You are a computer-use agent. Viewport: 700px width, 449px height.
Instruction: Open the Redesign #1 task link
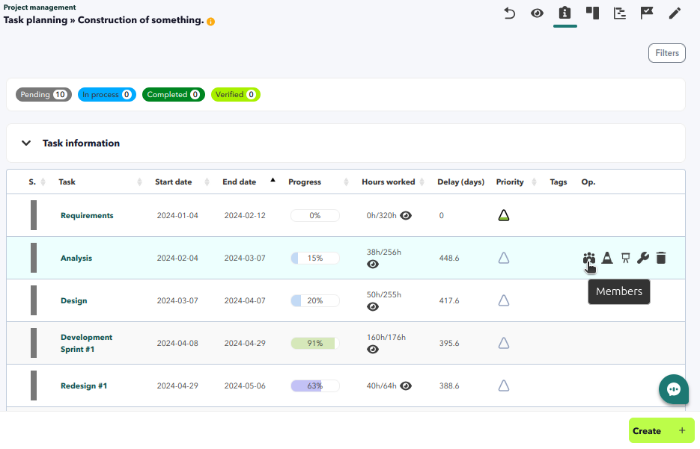coord(84,386)
